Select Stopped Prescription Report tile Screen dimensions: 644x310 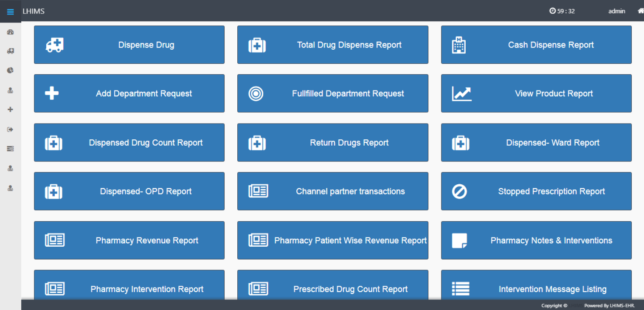(x=536, y=192)
